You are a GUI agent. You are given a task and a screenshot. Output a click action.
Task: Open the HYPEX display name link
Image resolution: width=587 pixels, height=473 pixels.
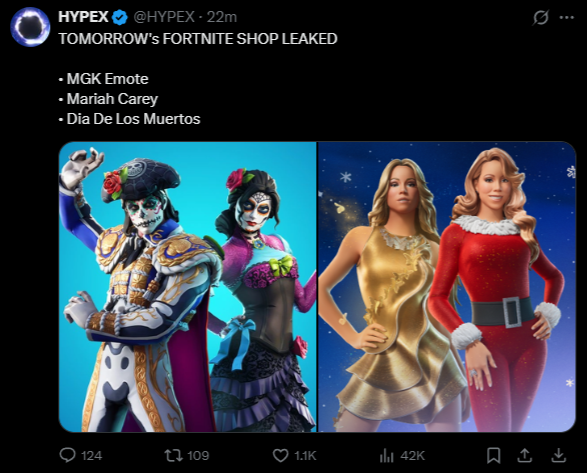point(83,17)
